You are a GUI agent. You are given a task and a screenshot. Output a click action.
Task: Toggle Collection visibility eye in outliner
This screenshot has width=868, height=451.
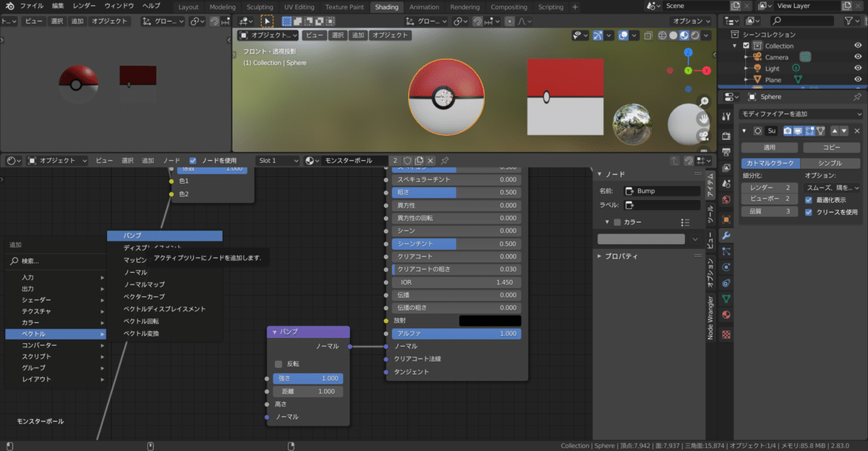[858, 46]
